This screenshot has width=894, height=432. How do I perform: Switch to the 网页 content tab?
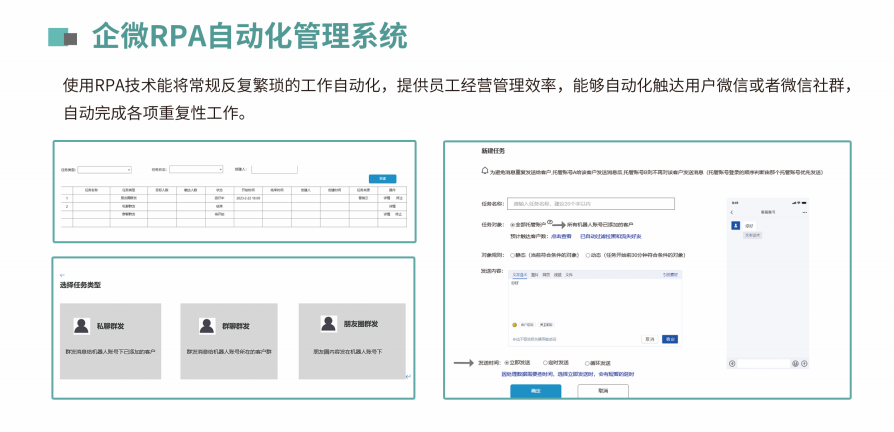click(x=546, y=275)
